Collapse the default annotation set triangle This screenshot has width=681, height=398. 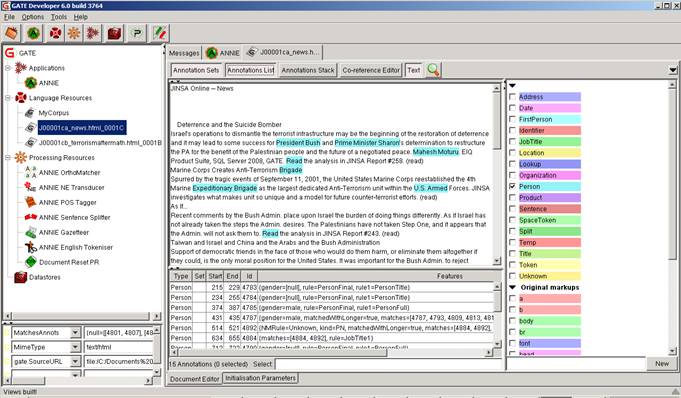coord(512,86)
